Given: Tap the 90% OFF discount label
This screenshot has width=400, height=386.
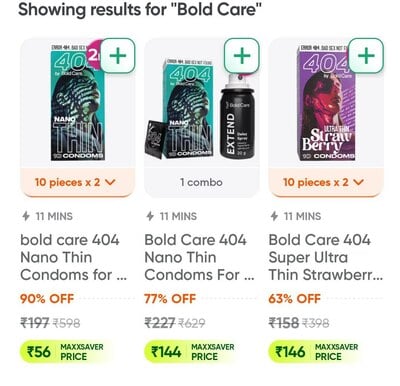Looking at the screenshot, I should click(47, 299).
